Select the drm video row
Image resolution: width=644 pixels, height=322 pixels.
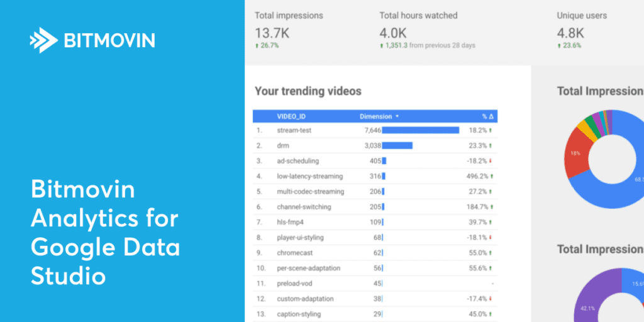[375, 145]
